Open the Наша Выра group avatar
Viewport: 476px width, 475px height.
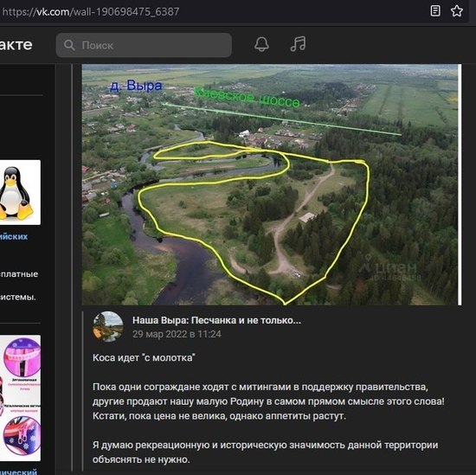108,326
